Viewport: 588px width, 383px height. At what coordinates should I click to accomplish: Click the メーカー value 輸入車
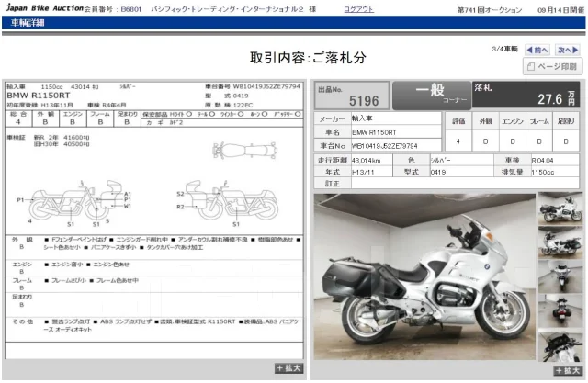396,118
